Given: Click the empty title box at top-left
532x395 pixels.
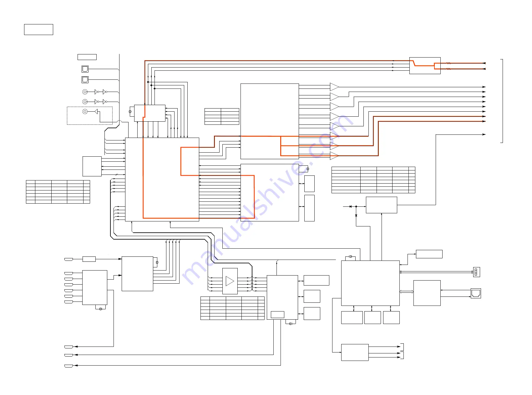Looking at the screenshot, I should (x=38, y=29).
